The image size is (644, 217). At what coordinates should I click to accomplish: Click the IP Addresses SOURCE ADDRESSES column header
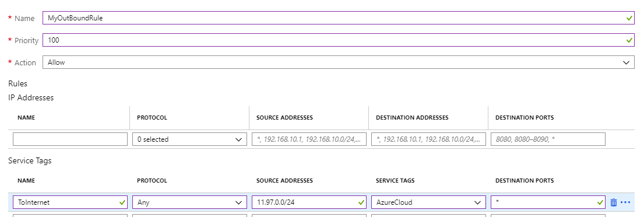point(284,118)
